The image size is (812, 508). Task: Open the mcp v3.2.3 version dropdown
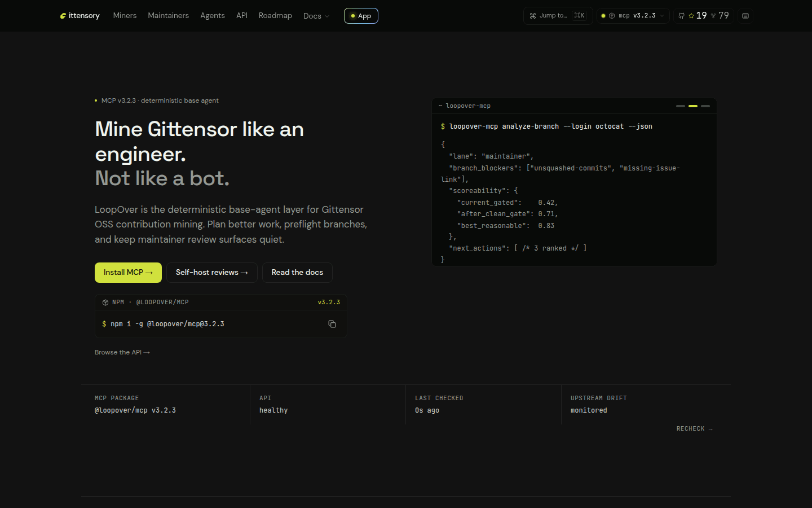click(x=633, y=16)
